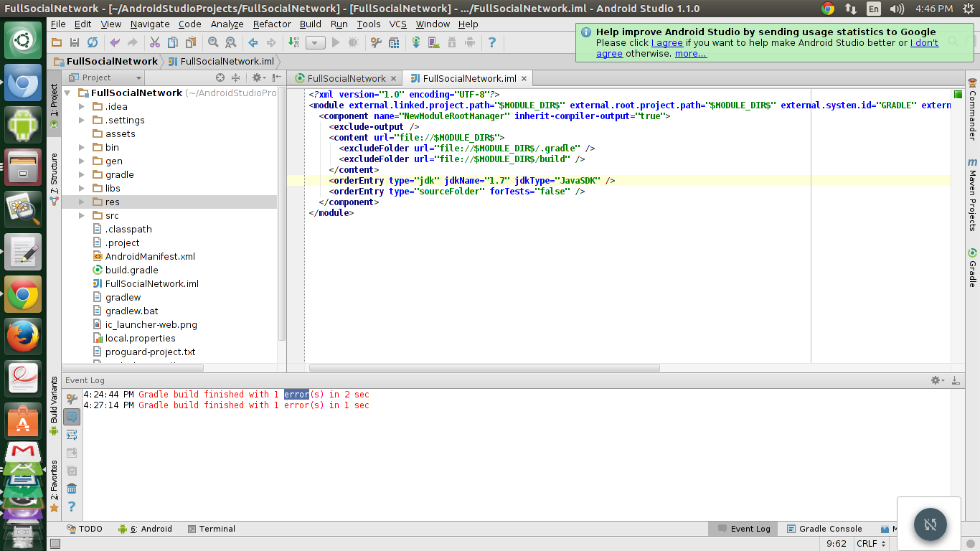980x551 pixels.
Task: Expand the gen folder
Action: coord(83,161)
